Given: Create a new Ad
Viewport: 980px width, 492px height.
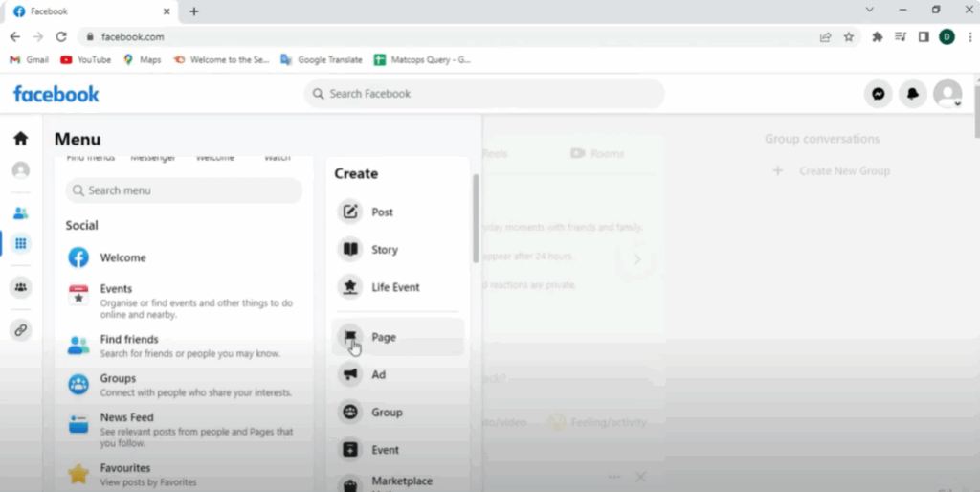Looking at the screenshot, I should click(397, 374).
